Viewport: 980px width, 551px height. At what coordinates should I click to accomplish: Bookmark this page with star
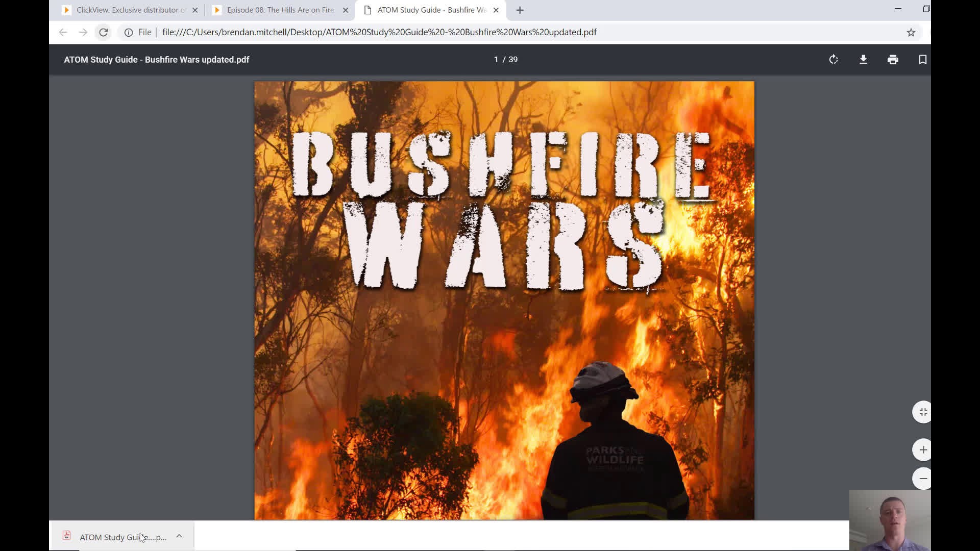(911, 32)
